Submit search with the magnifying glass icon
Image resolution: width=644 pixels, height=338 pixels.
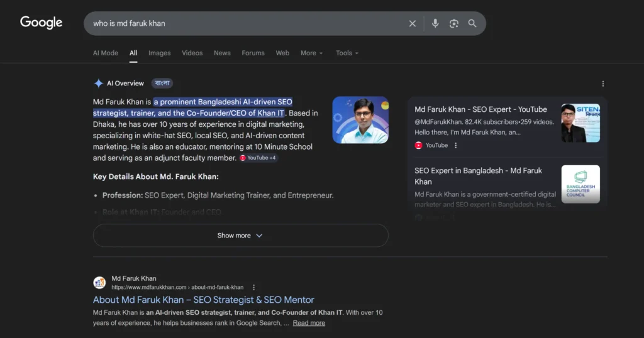pyautogui.click(x=472, y=23)
